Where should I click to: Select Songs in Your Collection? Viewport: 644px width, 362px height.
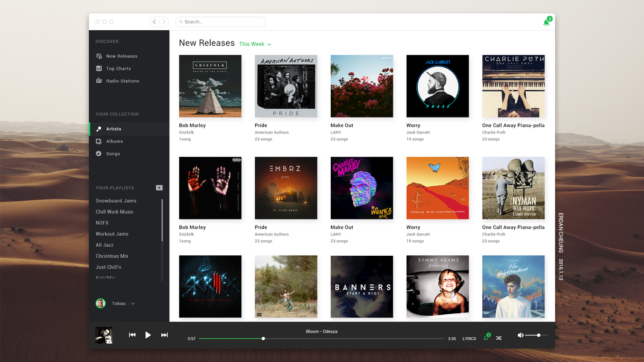point(113,153)
